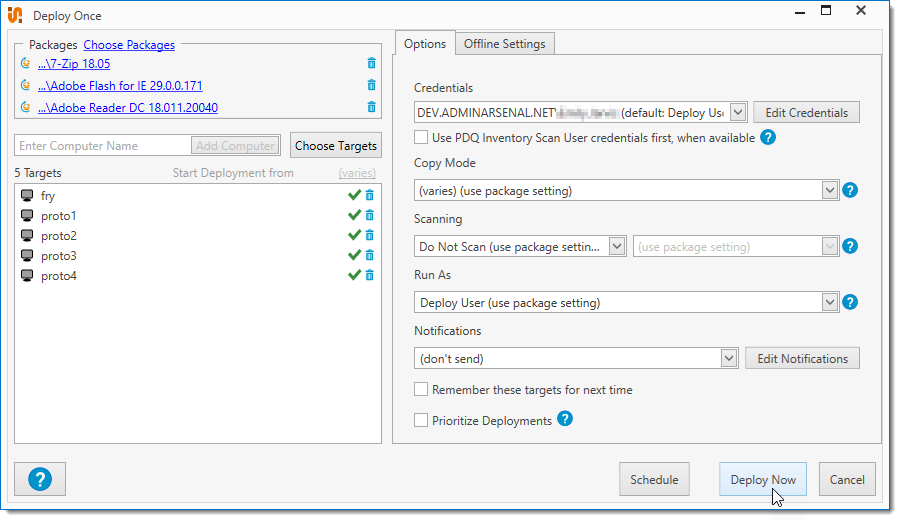The height and width of the screenshot is (520, 900).
Task: Check Remember these targets for next time
Action: 421,390
